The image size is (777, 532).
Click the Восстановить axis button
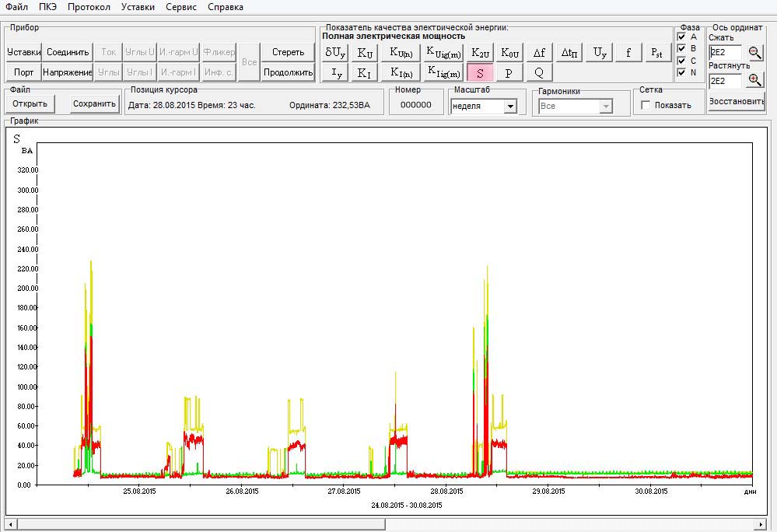[737, 102]
